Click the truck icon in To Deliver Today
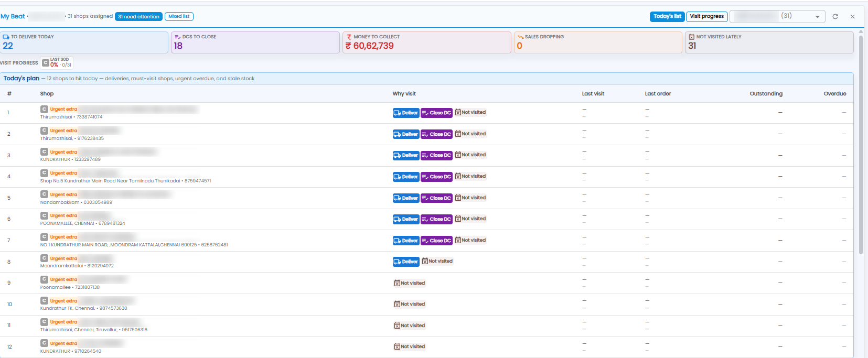868x358 pixels. coord(6,37)
